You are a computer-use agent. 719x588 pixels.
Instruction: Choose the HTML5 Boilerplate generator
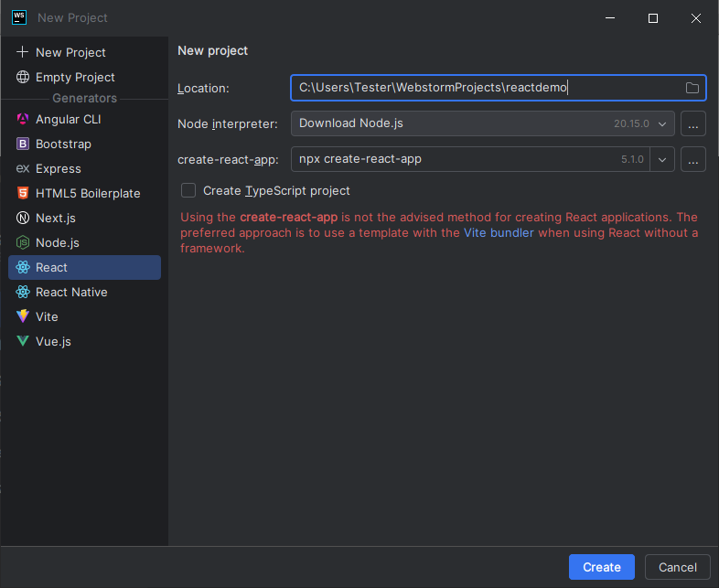tap(85, 193)
